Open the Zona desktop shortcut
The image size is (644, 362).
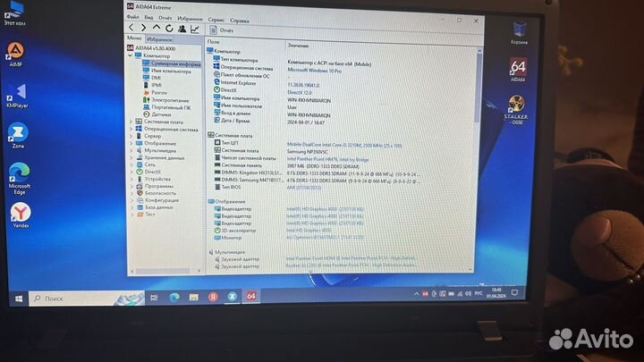[18, 135]
